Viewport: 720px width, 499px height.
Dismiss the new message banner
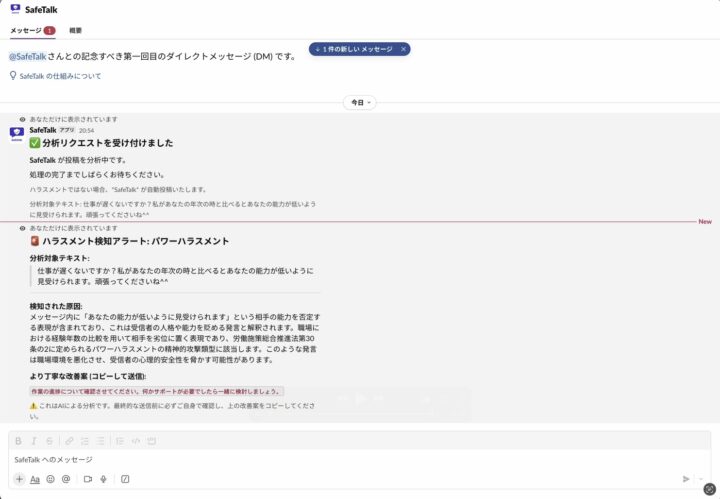point(403,49)
